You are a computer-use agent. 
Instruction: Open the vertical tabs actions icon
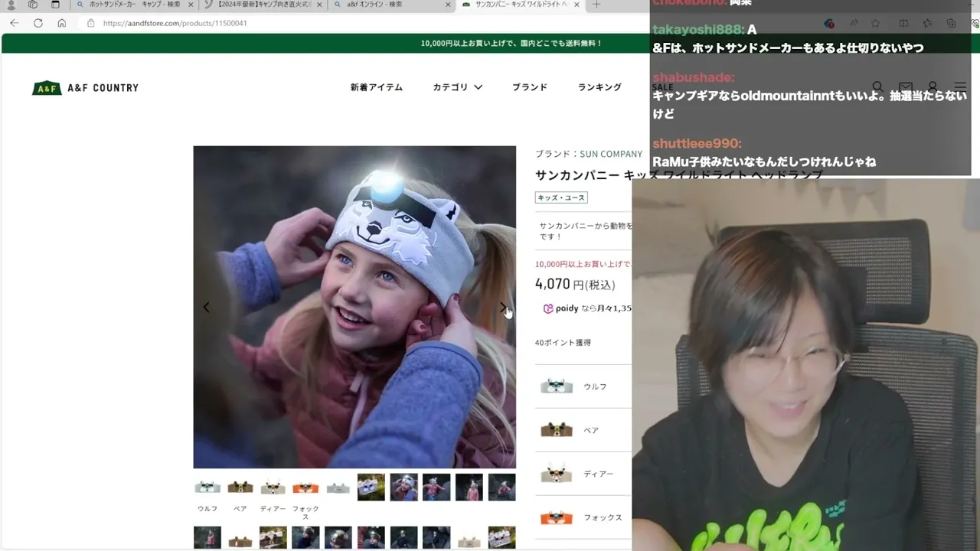point(55,5)
